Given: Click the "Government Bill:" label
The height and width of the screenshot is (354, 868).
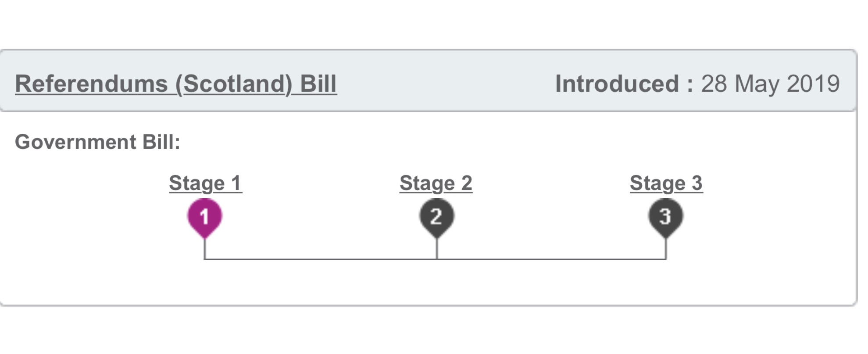Looking at the screenshot, I should point(97,142).
